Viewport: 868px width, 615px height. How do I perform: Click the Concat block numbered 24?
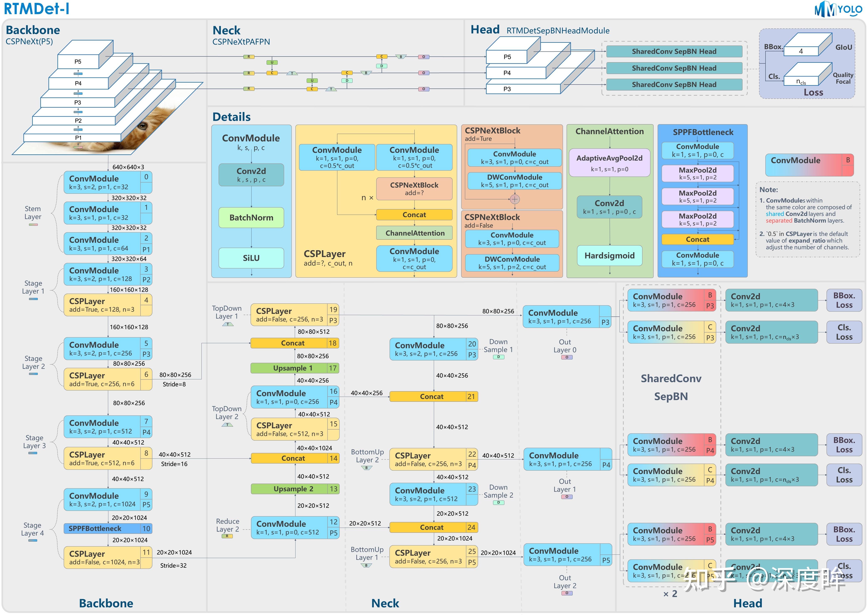pos(434,527)
